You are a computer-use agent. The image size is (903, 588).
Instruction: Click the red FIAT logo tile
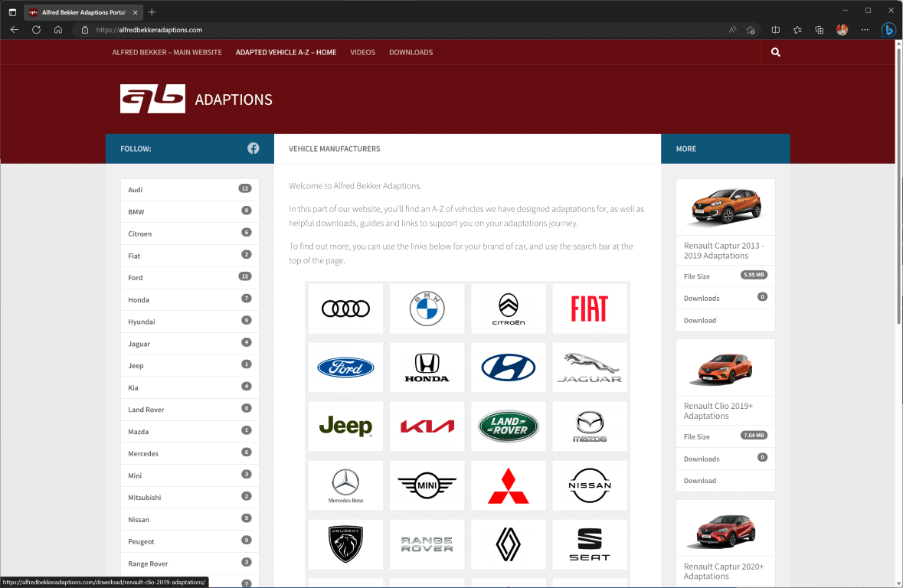point(590,308)
